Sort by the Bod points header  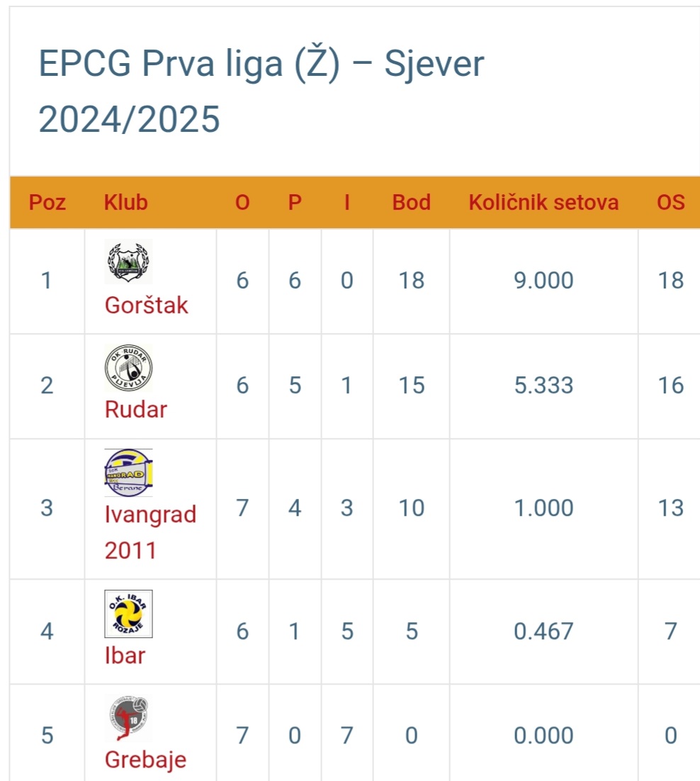pos(411,202)
